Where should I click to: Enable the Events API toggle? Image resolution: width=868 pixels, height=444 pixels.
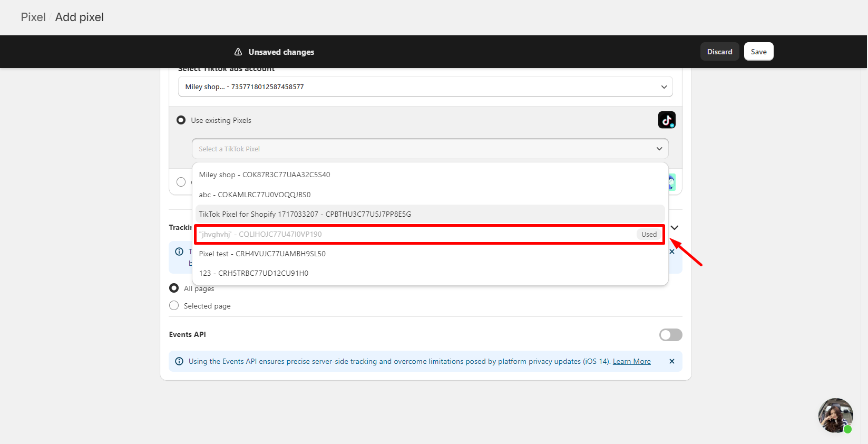click(x=670, y=335)
